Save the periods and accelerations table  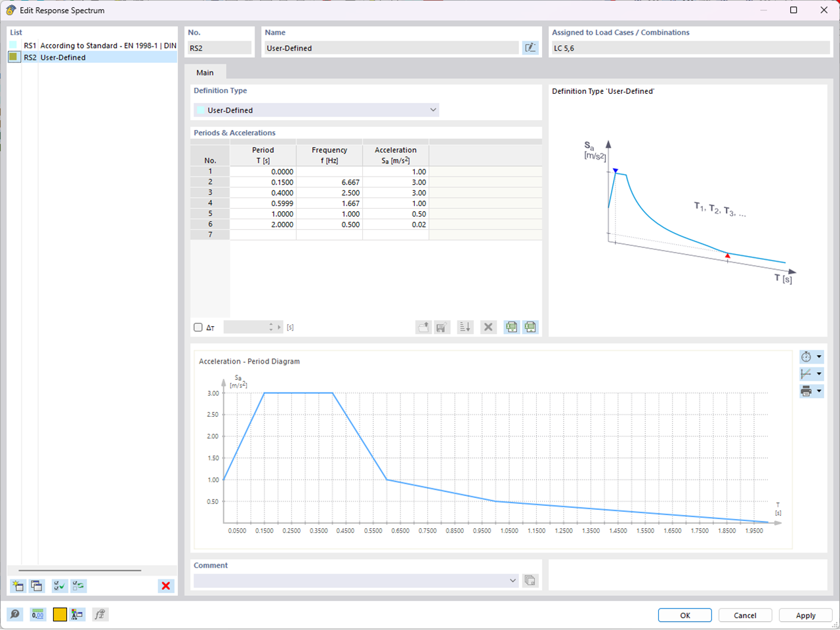[x=442, y=327]
